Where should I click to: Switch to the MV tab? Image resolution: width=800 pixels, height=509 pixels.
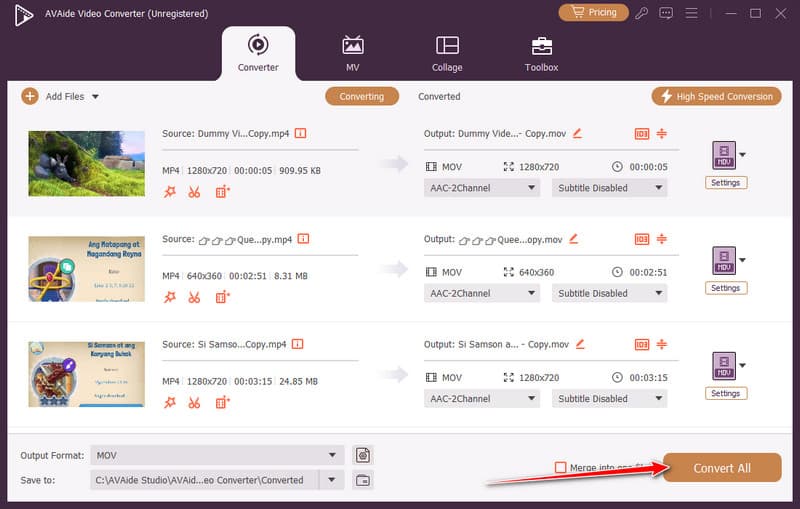coord(352,53)
